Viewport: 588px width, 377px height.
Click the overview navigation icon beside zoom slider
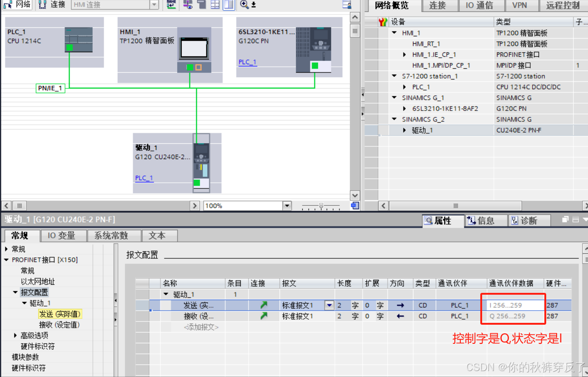coord(355,206)
